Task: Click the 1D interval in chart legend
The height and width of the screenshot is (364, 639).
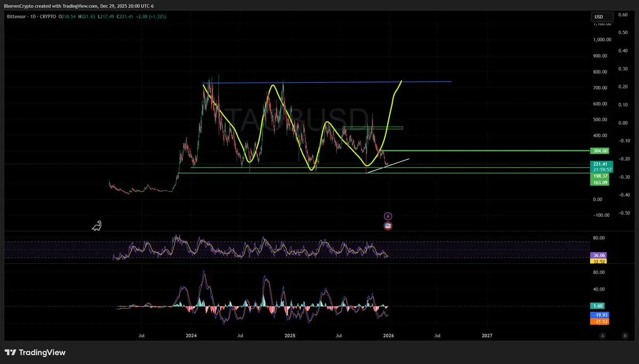Action: coord(35,17)
